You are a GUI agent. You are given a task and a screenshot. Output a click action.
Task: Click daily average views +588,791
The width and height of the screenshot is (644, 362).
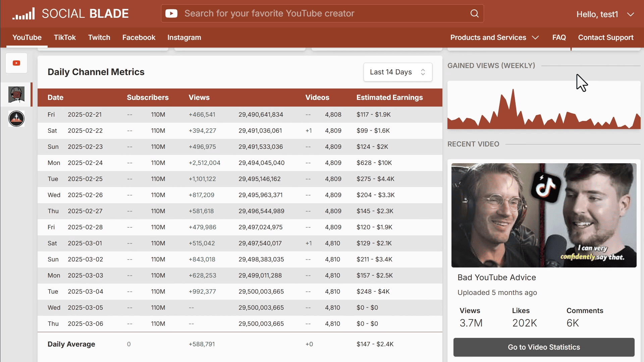pyautogui.click(x=202, y=344)
